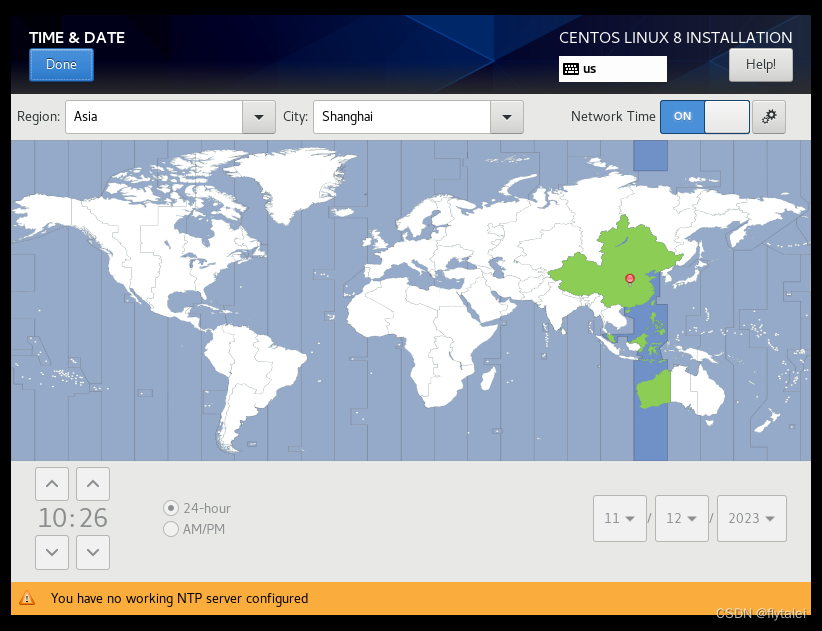Open the day dropdown showing 12

[682, 518]
